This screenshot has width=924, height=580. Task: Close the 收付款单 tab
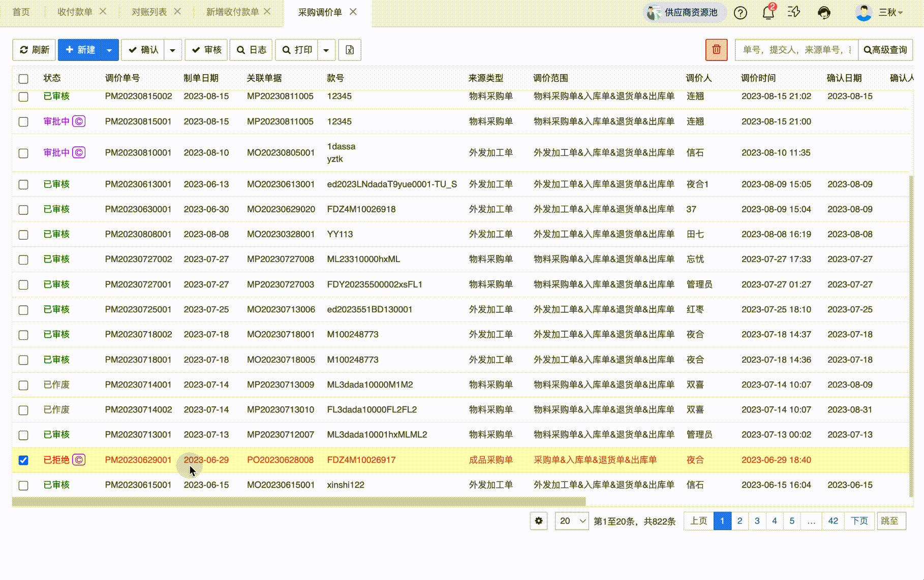103,12
